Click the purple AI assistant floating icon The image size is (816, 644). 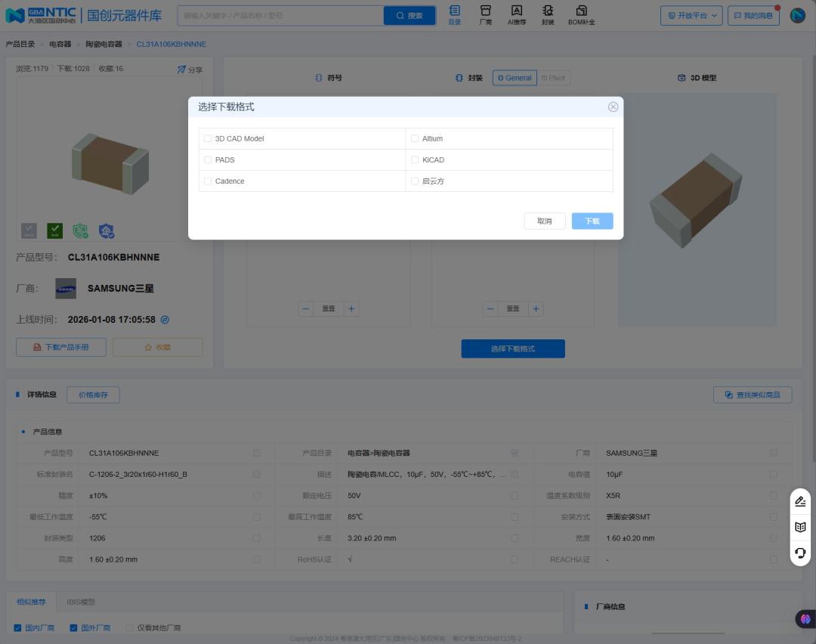click(805, 619)
